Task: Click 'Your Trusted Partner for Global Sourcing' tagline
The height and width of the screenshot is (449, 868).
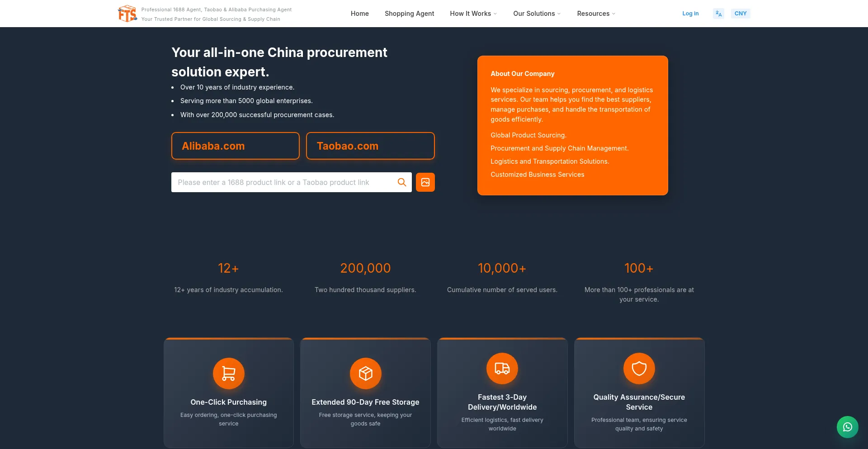Action: pyautogui.click(x=211, y=19)
